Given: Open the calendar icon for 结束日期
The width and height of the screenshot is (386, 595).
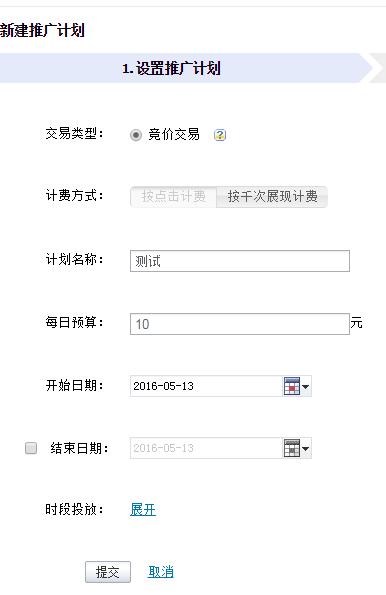Looking at the screenshot, I should coord(291,448).
